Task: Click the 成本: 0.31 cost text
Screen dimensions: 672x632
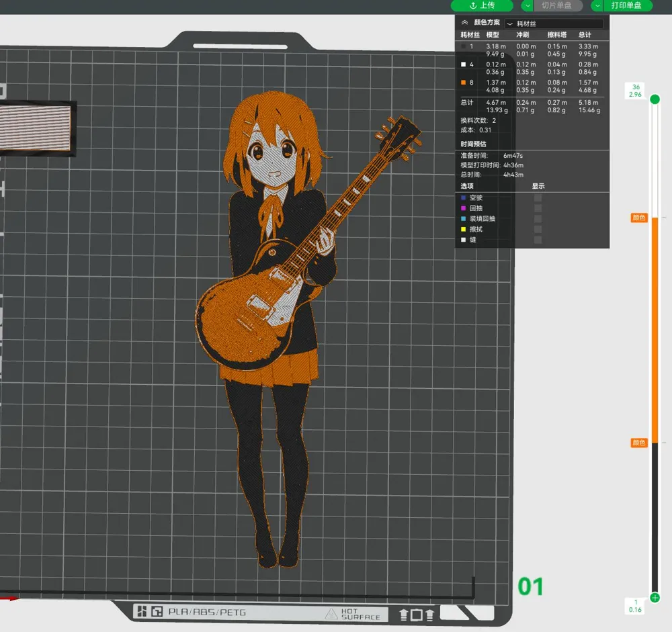Action: (x=476, y=130)
